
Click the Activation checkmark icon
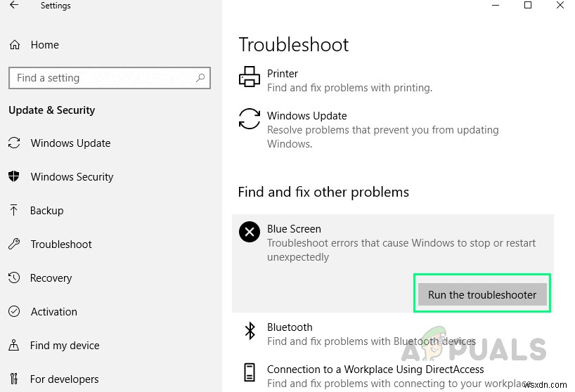[x=14, y=312]
